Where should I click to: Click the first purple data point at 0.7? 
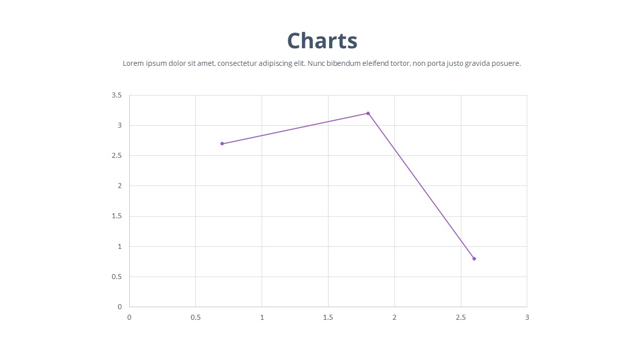point(222,144)
